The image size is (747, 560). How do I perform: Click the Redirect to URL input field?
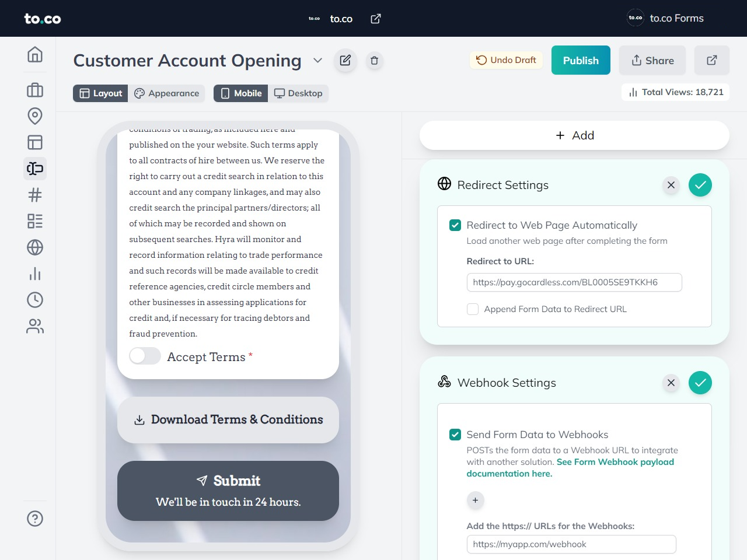pos(574,282)
